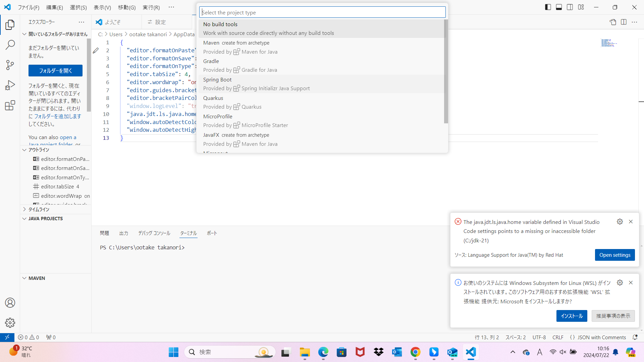Open the Manage gear icon
644x362 pixels.
coord(10,323)
